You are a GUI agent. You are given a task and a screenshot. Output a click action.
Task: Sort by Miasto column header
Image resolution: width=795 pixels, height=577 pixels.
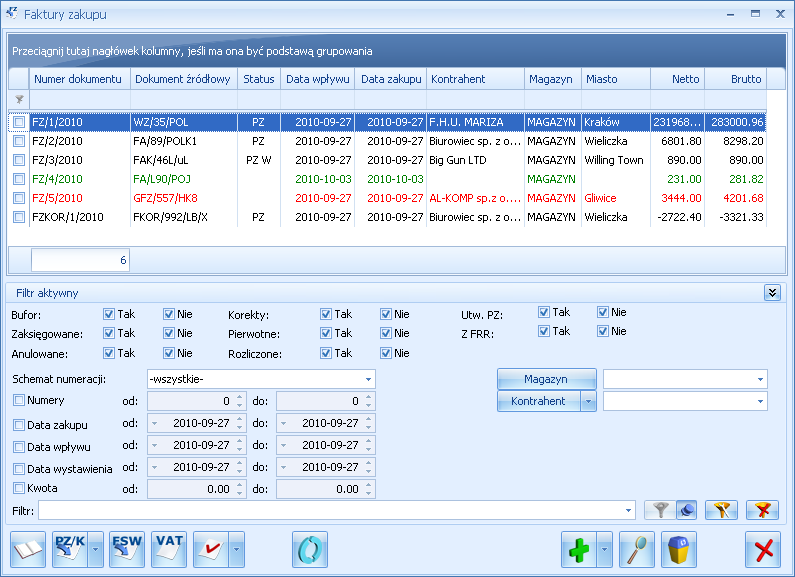pyautogui.click(x=616, y=79)
